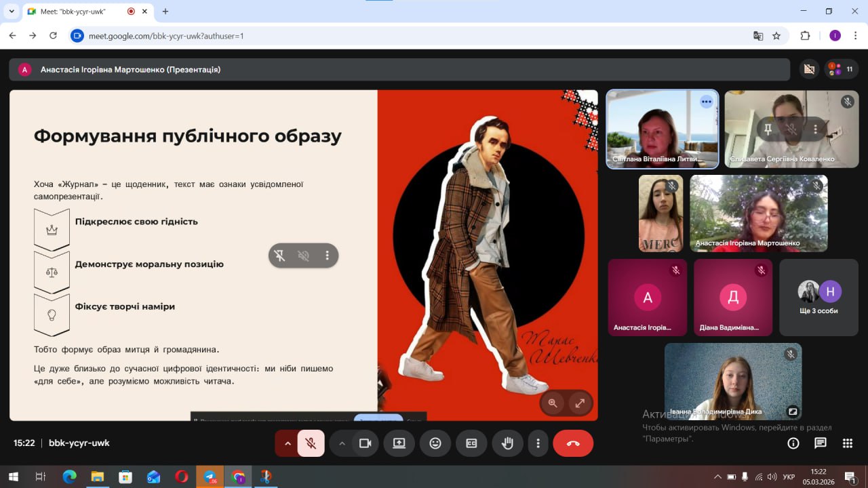The image size is (868, 488).
Task: Open the tab search dropdown in Chrome
Action: [12, 12]
